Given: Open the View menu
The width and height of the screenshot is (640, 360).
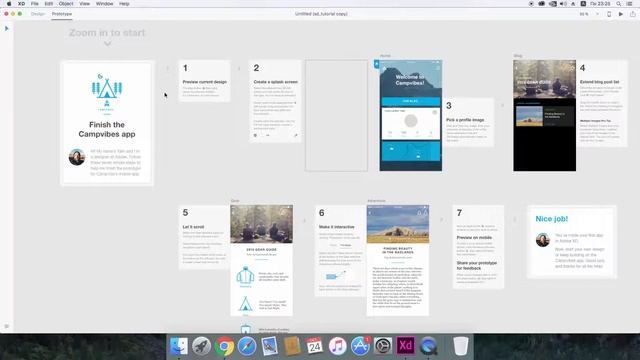Looking at the screenshot, I should (x=84, y=4).
